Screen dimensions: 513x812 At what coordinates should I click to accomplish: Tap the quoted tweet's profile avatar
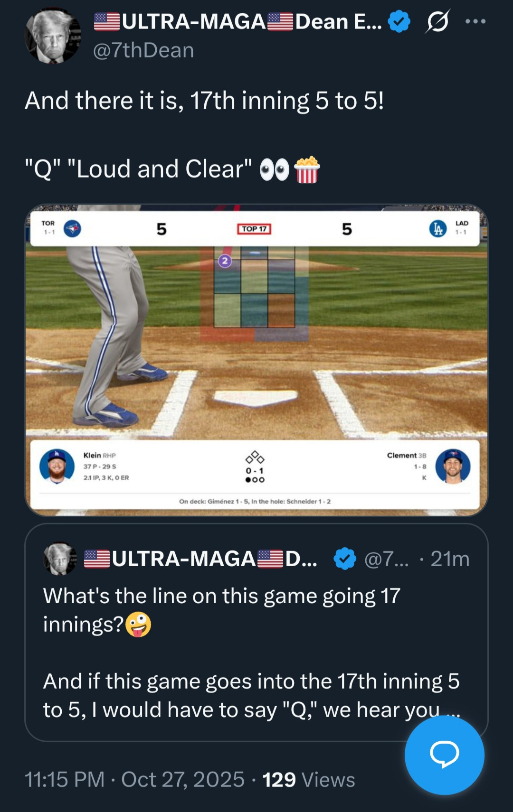pyautogui.click(x=60, y=559)
